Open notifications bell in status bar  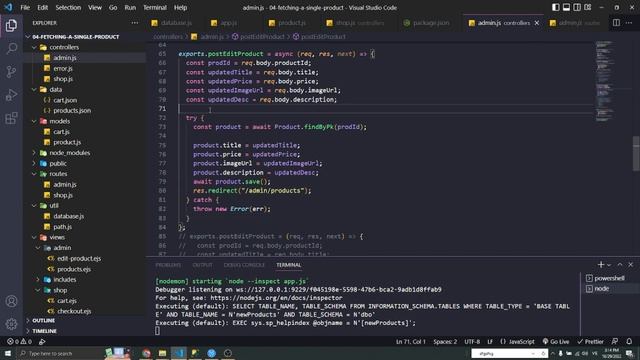[x=629, y=342]
